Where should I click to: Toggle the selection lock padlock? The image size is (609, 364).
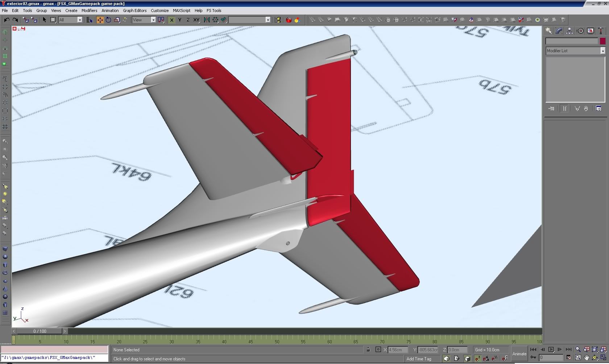368,350
